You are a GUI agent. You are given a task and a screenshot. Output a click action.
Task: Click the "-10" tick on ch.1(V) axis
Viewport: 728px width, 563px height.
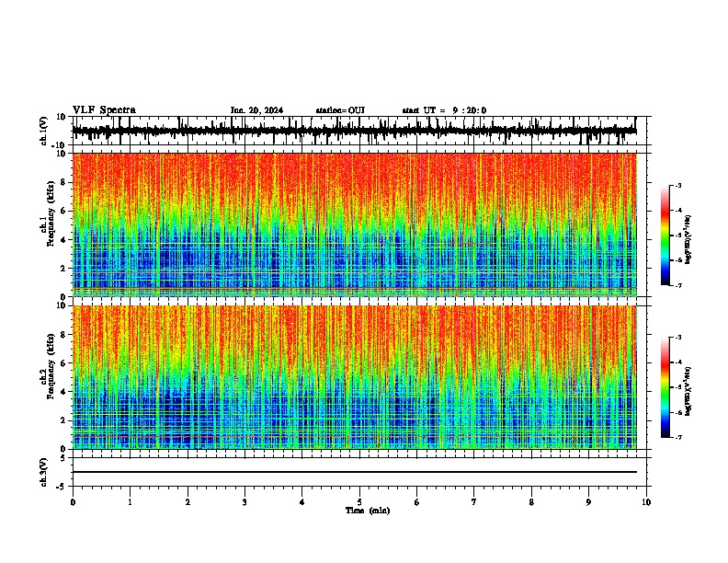click(60, 145)
